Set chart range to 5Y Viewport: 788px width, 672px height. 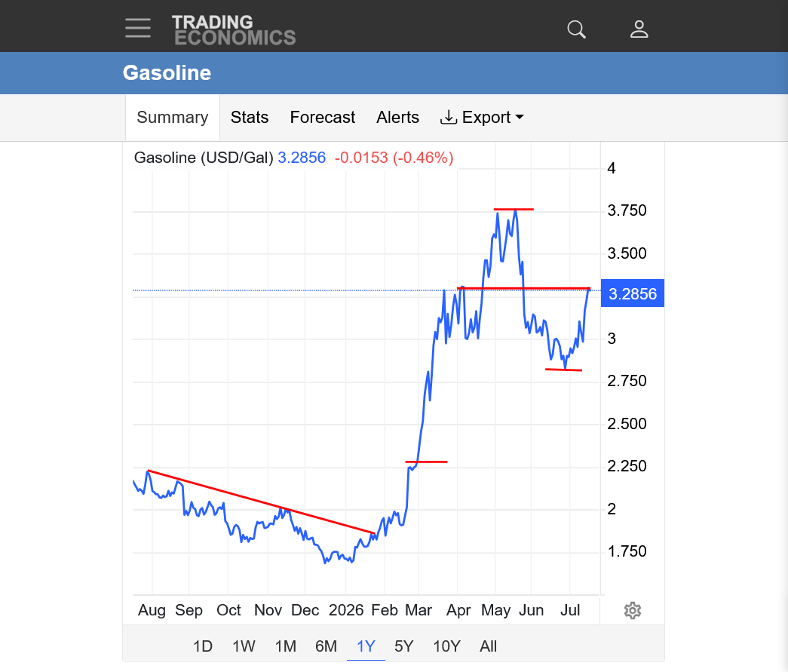click(x=403, y=646)
